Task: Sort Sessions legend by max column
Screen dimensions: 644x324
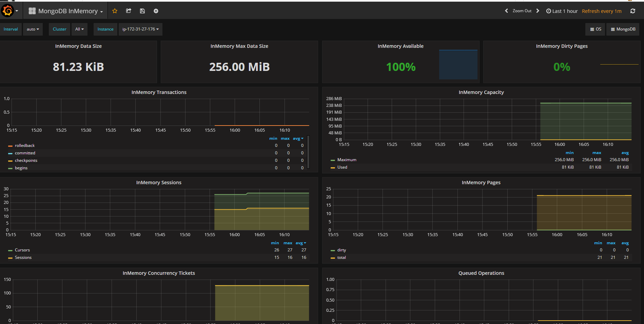Action: pyautogui.click(x=288, y=243)
